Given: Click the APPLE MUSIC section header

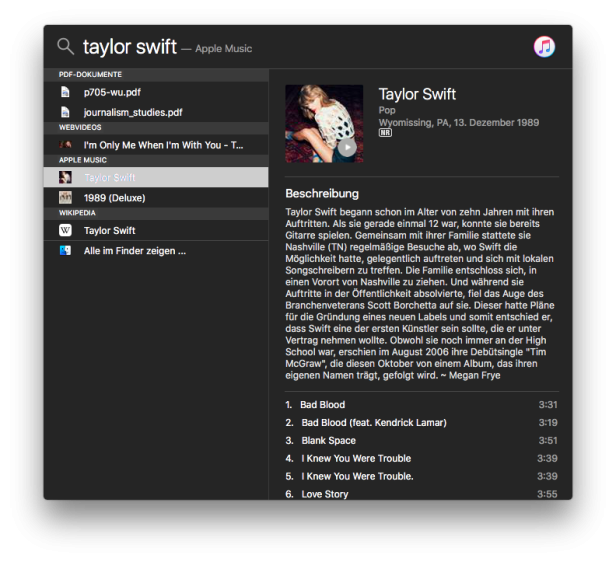Looking at the screenshot, I should click(156, 160).
